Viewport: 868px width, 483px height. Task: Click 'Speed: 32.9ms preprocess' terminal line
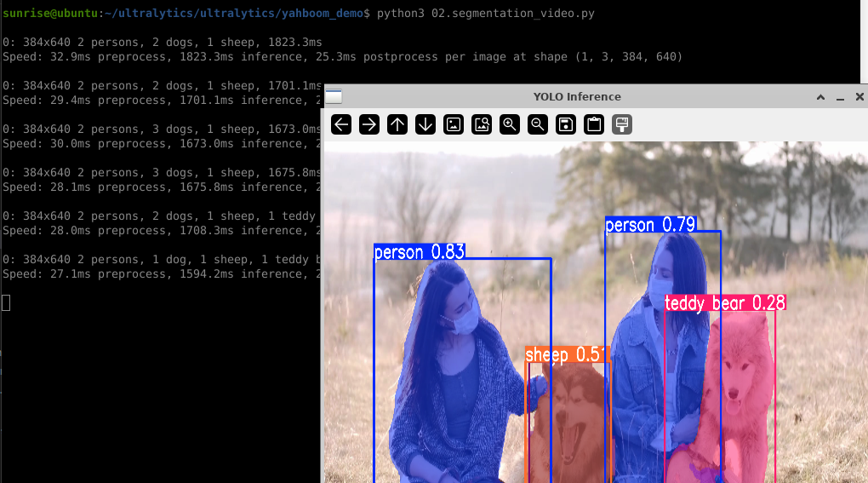(343, 57)
